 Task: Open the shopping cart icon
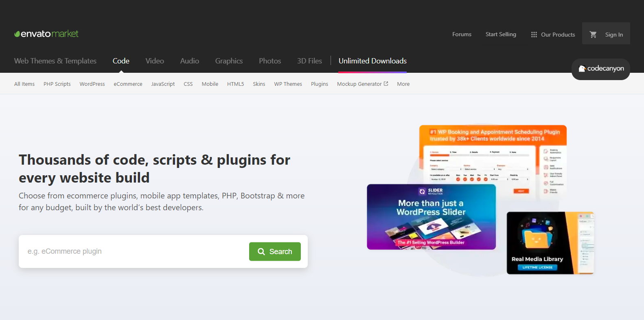click(593, 35)
